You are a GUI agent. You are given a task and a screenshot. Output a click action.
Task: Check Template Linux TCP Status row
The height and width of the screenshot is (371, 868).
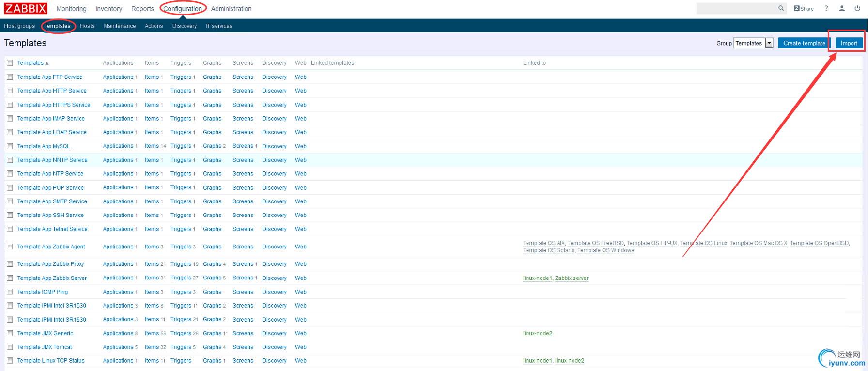pyautogui.click(x=10, y=361)
